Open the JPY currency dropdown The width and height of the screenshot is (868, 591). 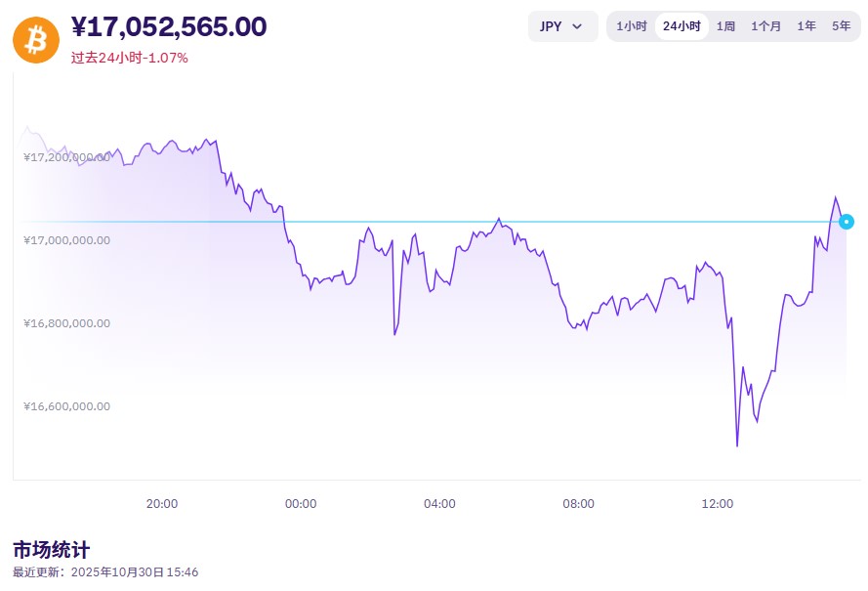[562, 26]
